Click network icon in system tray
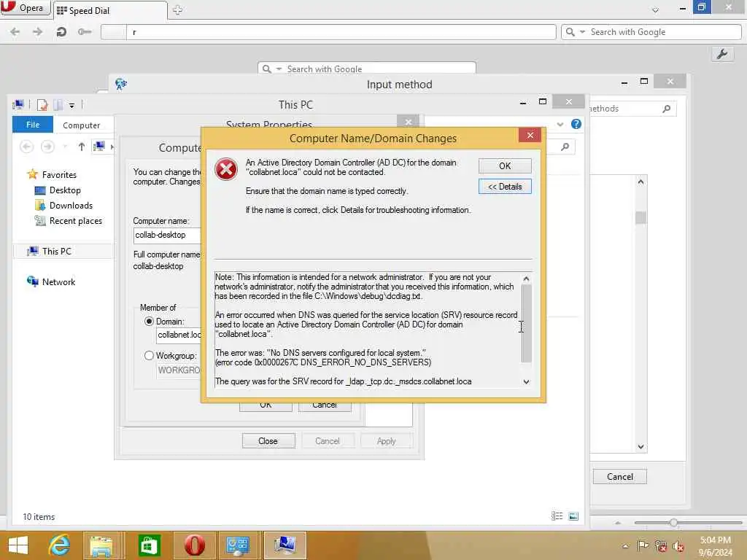747x560 pixels. (661, 546)
